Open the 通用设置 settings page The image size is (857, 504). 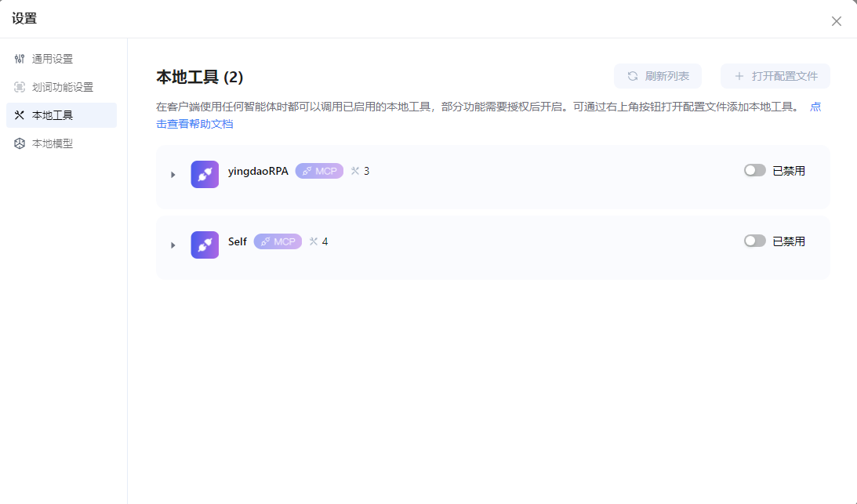[x=53, y=59]
